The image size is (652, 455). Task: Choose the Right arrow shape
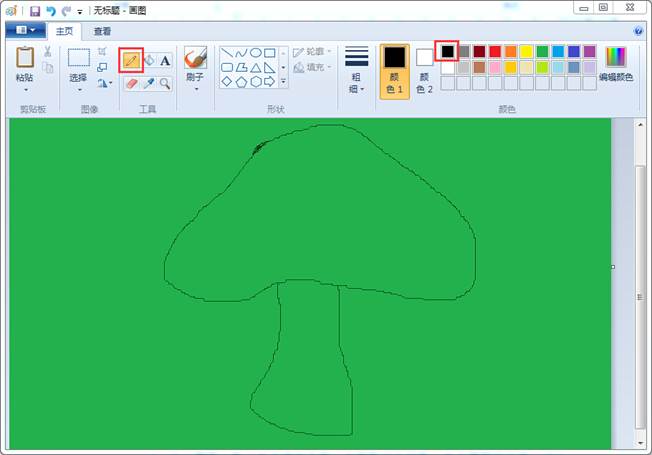pyautogui.click(x=270, y=82)
